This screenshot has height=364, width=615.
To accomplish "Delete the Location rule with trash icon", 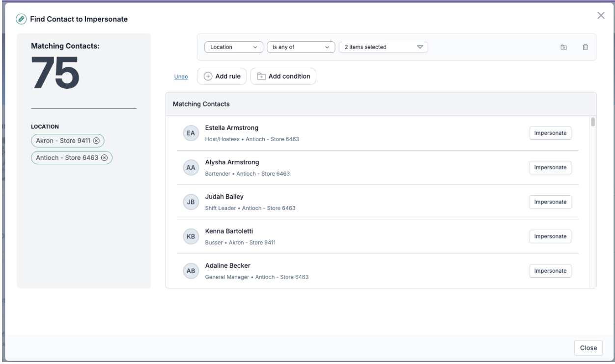I will tap(585, 47).
